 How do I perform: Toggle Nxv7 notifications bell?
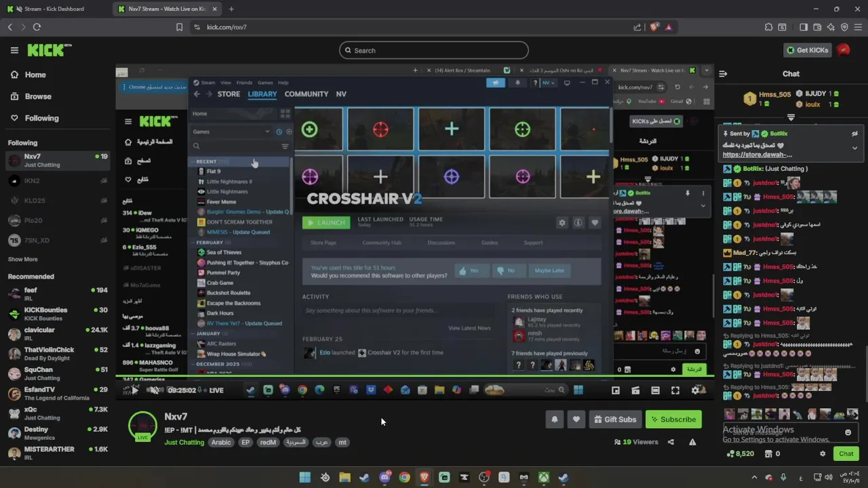pos(555,420)
